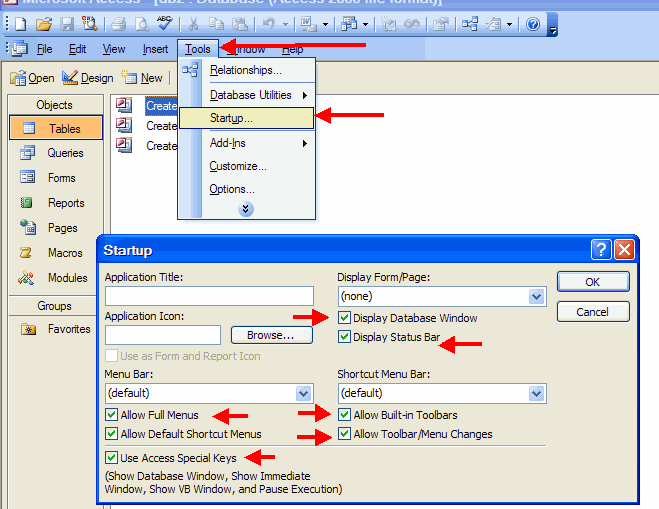The image size is (659, 509).
Task: Click the Browse... button
Action: point(272,335)
